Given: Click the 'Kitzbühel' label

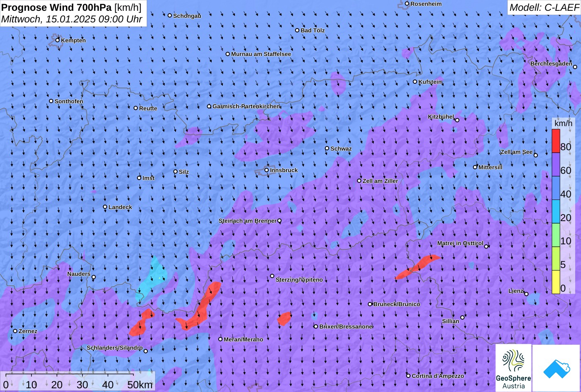Looking at the screenshot, I should pyautogui.click(x=441, y=117).
